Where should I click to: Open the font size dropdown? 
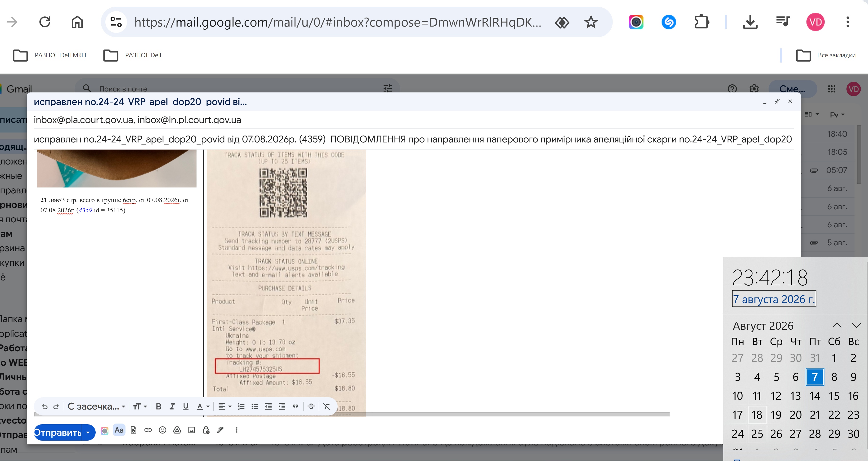coord(140,407)
